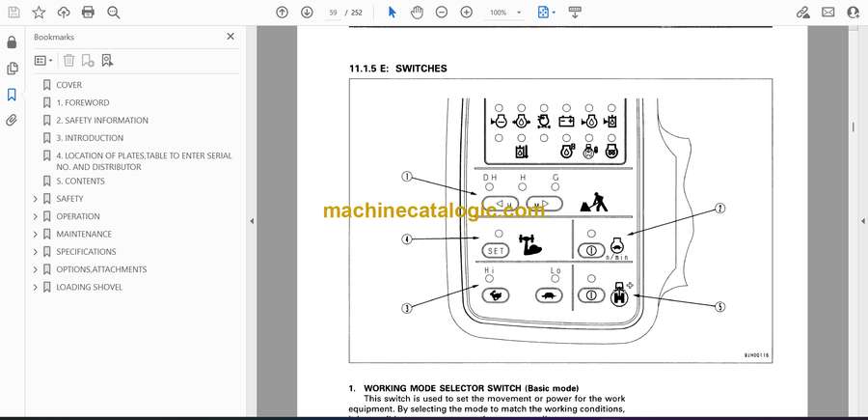This screenshot has width=868, height=420.
Task: Select the OPERATION bookmark label
Action: pos(78,216)
